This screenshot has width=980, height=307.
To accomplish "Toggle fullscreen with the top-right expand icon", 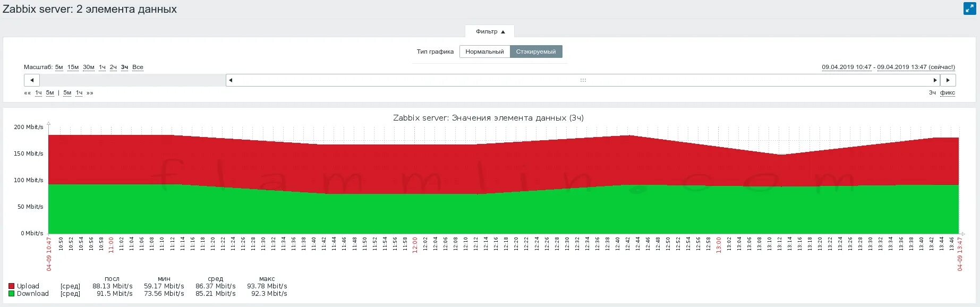I will pos(969,8).
